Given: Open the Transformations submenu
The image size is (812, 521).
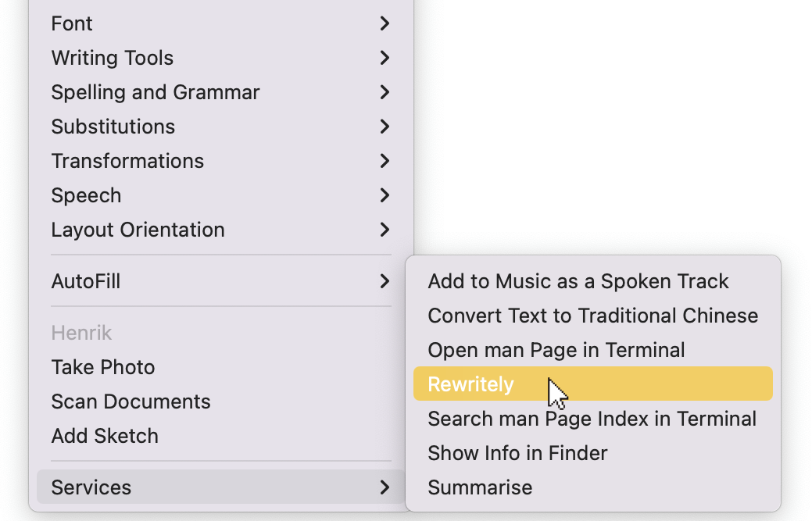Looking at the screenshot, I should pyautogui.click(x=220, y=161).
